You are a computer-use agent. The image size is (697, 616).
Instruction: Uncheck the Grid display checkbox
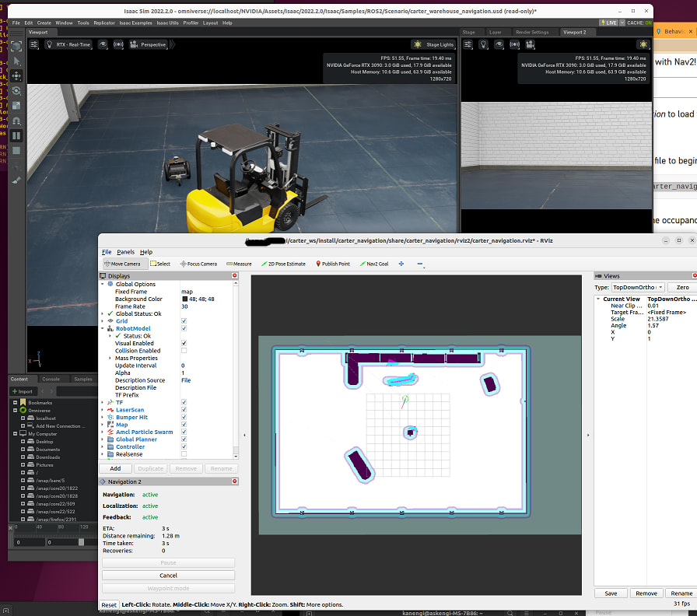pyautogui.click(x=184, y=321)
